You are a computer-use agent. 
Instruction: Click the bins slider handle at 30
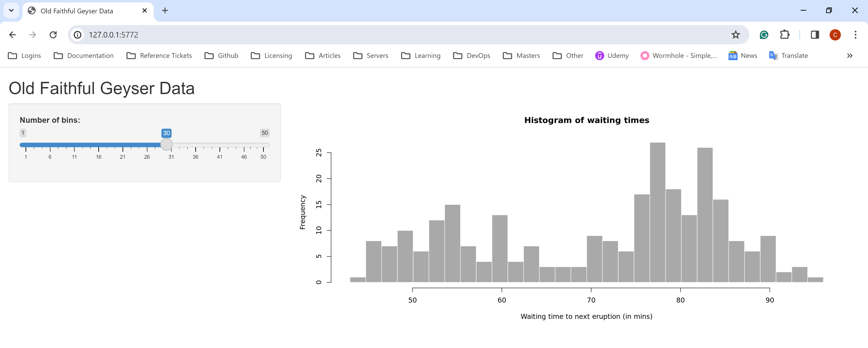[166, 145]
